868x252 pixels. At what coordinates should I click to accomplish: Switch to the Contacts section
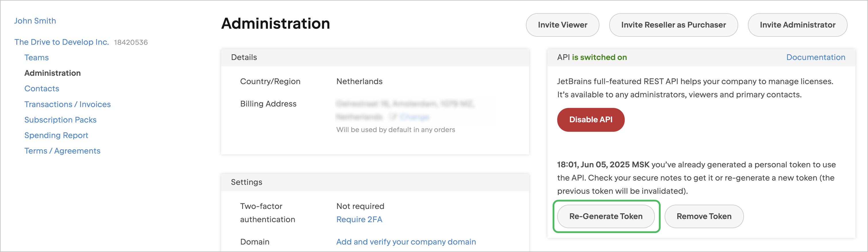click(41, 88)
